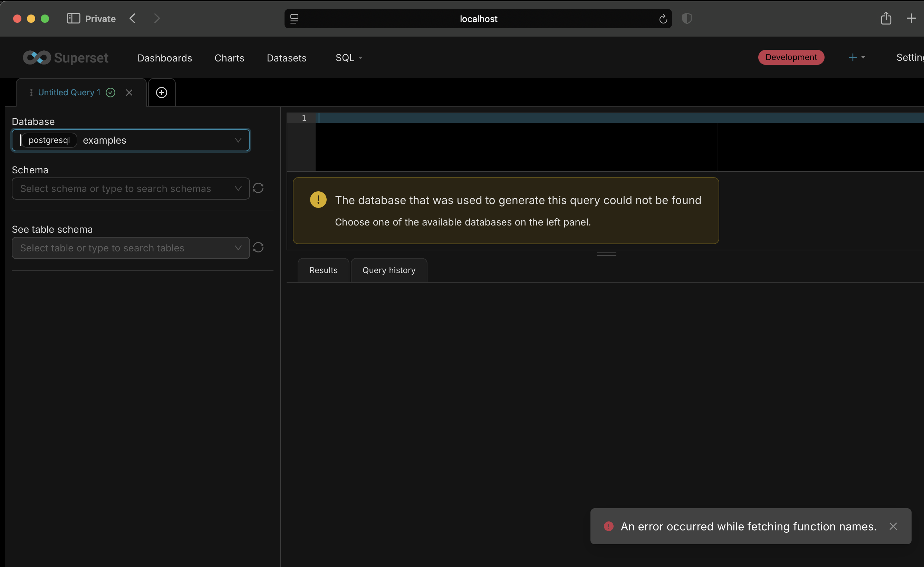Click the Private browsing label

100,19
